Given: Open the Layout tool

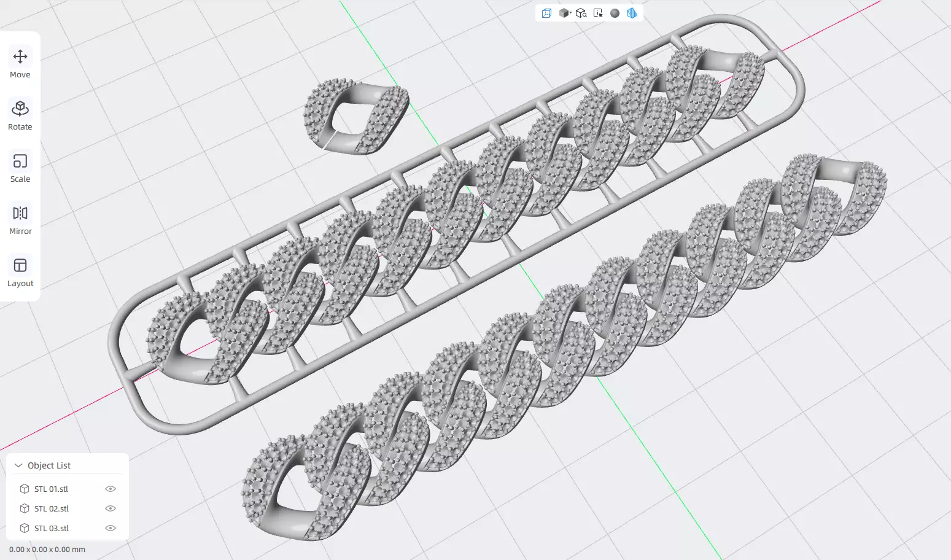Looking at the screenshot, I should coord(20,273).
